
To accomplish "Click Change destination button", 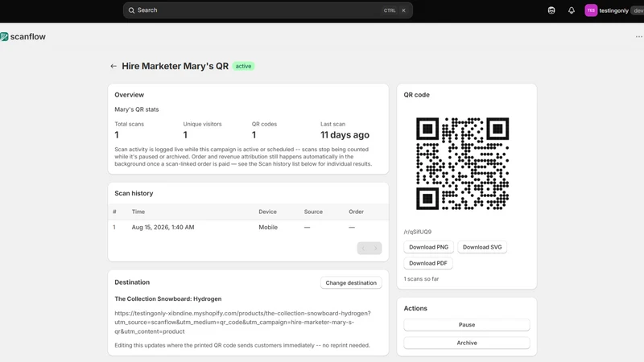I will click(x=351, y=283).
